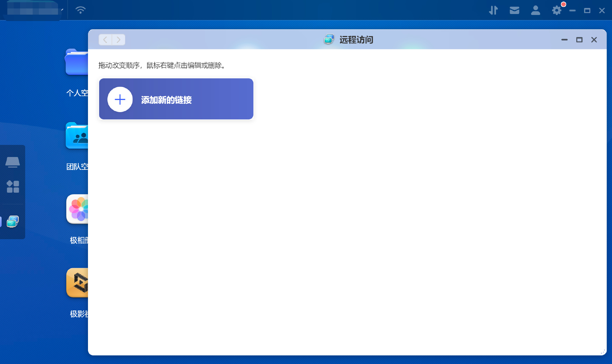Select the Remote Access icon in sidebar

pos(13,221)
